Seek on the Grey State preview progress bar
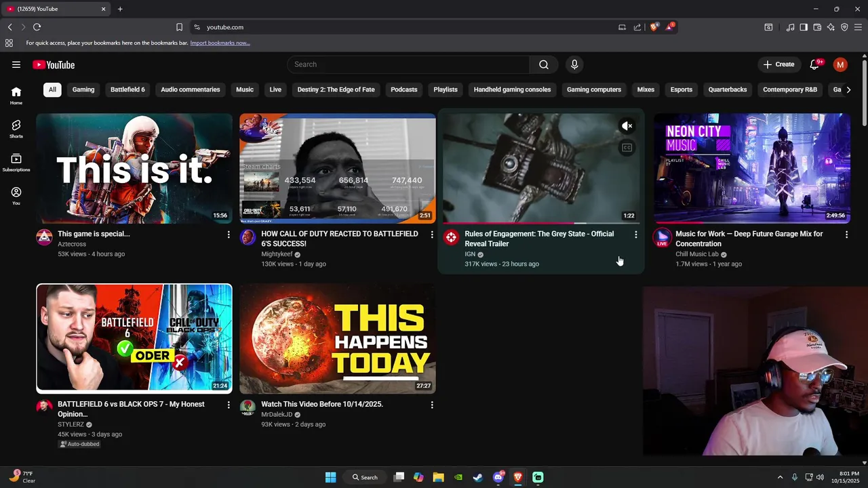This screenshot has width=868, height=488. 541,222
